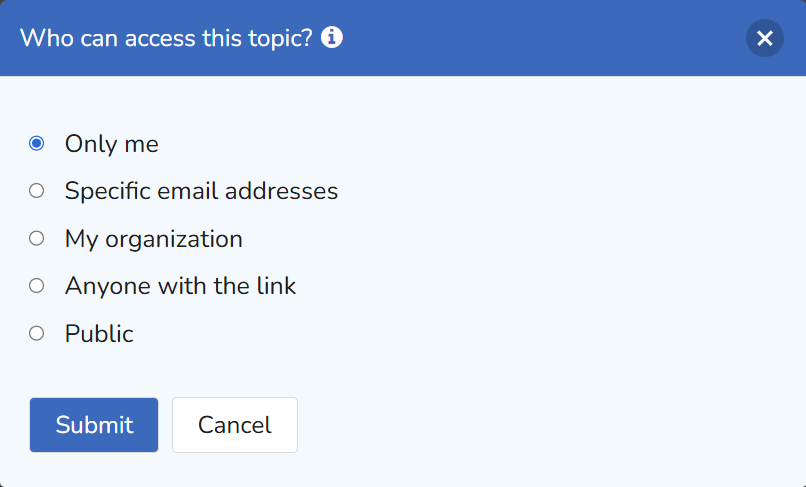Click the 'Anyone with the link' label text

(x=180, y=286)
